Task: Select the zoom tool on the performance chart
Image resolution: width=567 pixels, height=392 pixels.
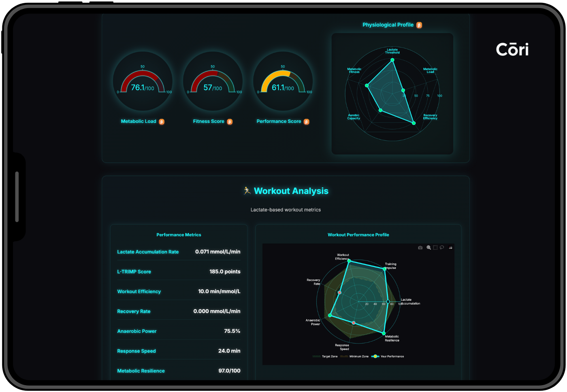Action: 428,247
